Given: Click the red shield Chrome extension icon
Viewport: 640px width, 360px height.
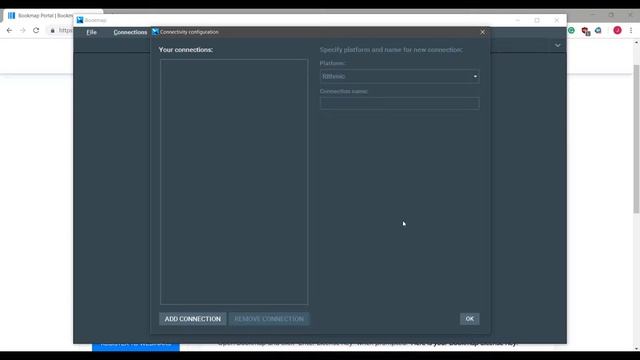Looking at the screenshot, I should (585, 31).
